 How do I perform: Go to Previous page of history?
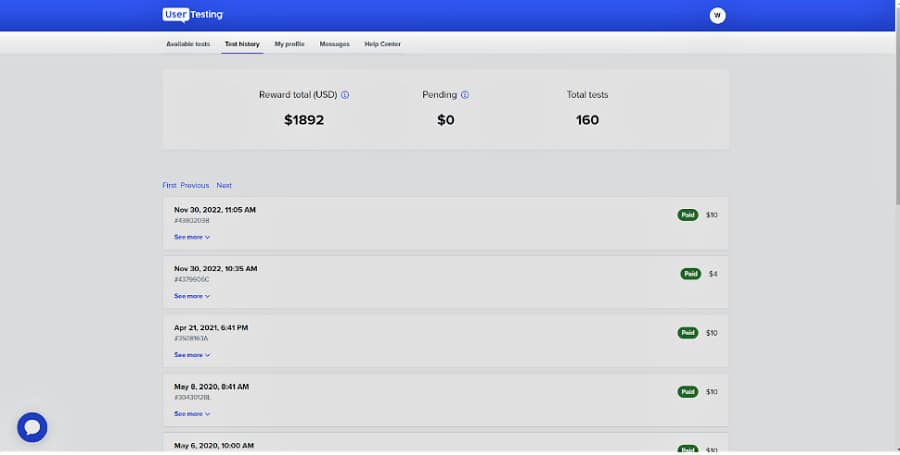tap(195, 185)
